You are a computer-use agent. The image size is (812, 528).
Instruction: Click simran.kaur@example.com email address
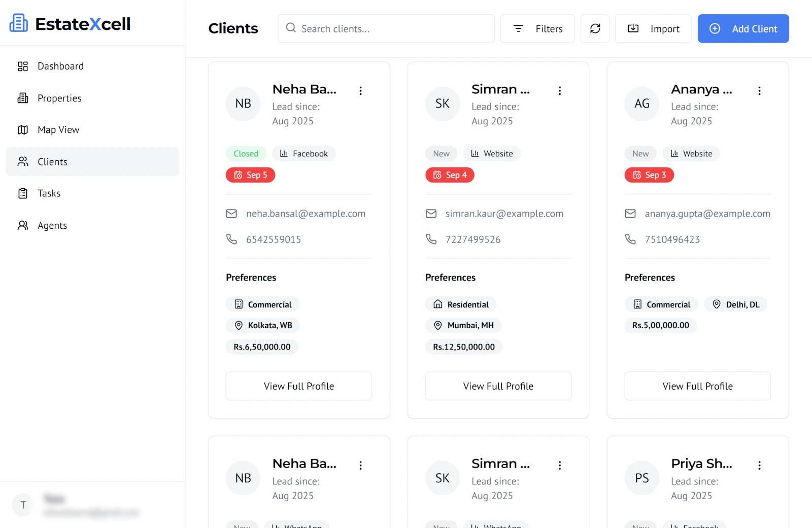pyautogui.click(x=504, y=214)
